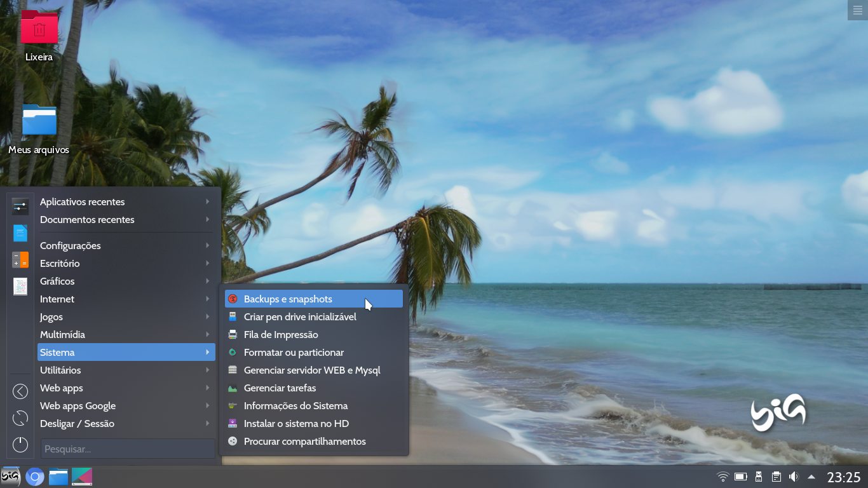Open the desktop toolbox hamburger button
The width and height of the screenshot is (868, 488).
(858, 10)
